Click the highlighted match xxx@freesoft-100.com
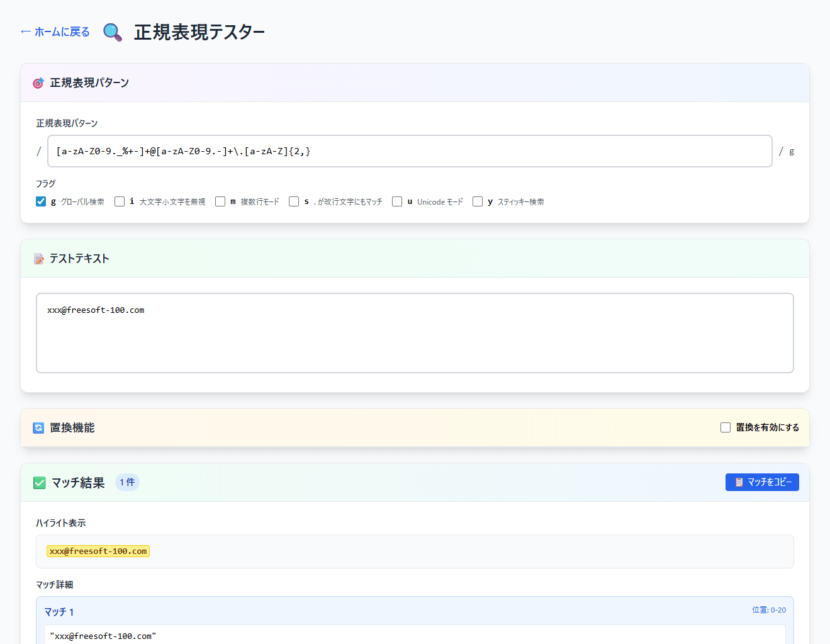The image size is (830, 644). (98, 551)
